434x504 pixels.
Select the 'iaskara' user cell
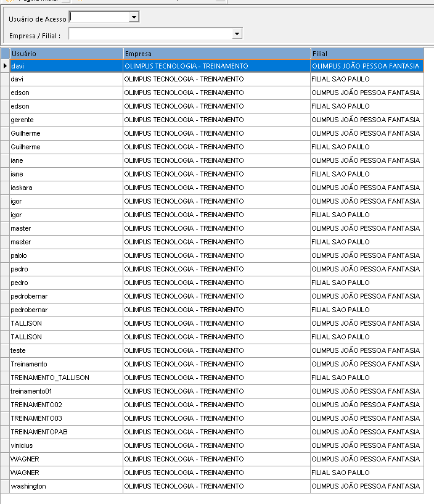[x=67, y=188]
